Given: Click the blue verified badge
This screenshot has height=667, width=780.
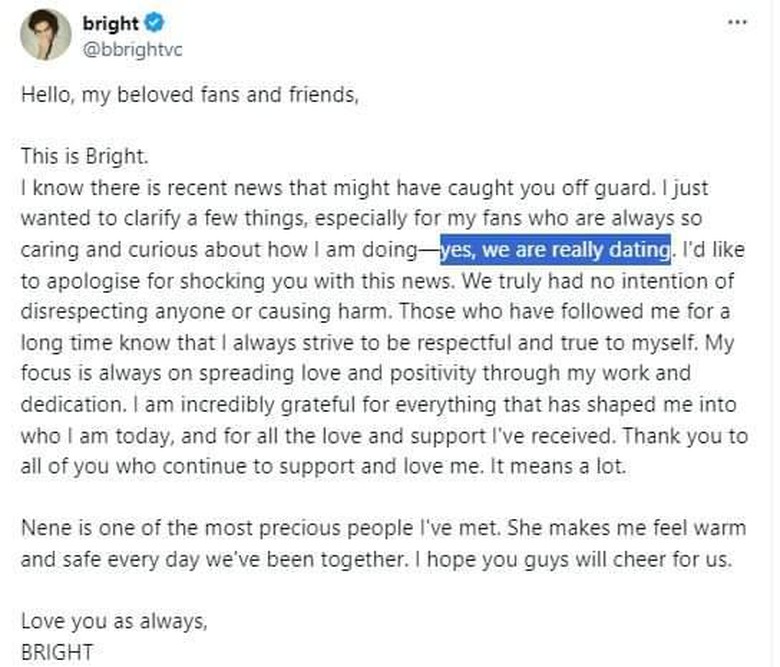Looking at the screenshot, I should pyautogui.click(x=155, y=23).
